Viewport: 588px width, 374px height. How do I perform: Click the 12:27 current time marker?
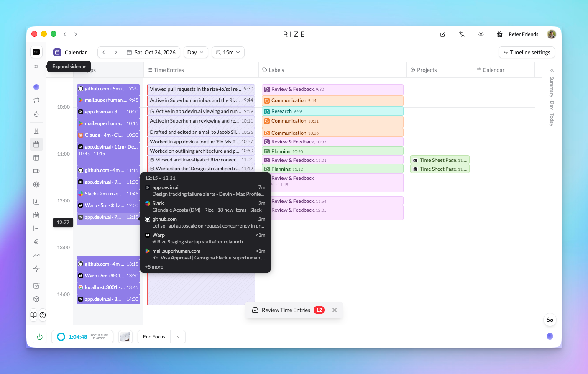pos(63,223)
